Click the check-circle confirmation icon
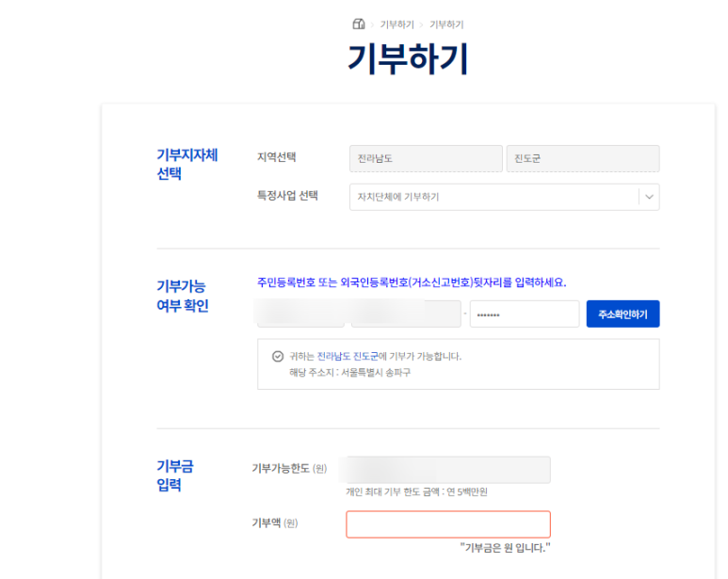This screenshot has width=728, height=579. (278, 356)
